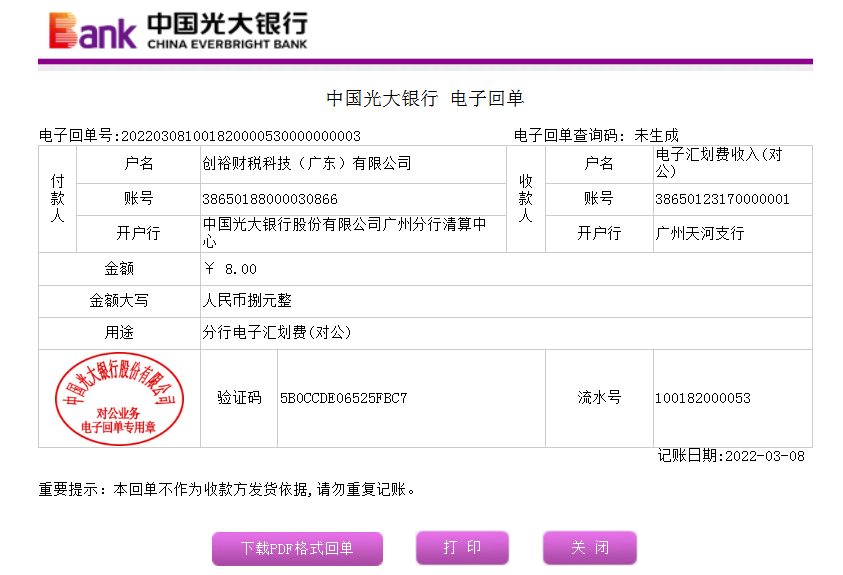Click the red electronic receipt seal stamp

[x=119, y=398]
